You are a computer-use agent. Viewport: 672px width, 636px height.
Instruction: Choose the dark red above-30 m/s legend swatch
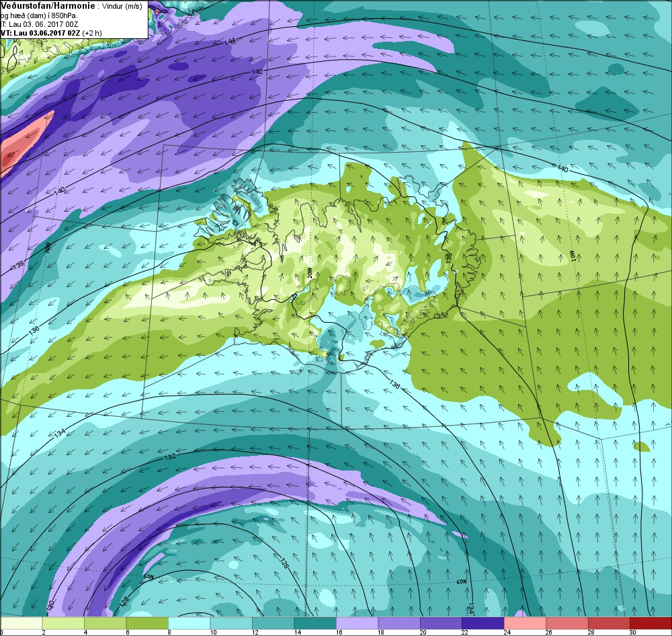coord(651,623)
